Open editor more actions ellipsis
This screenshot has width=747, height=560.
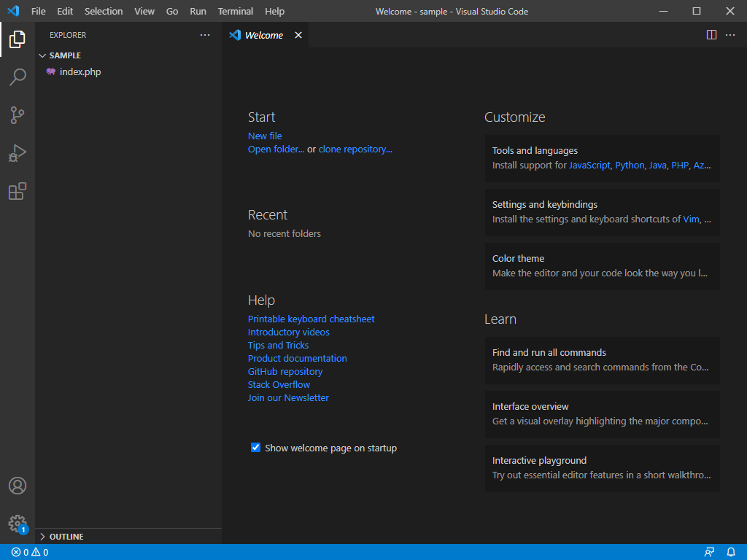point(729,35)
